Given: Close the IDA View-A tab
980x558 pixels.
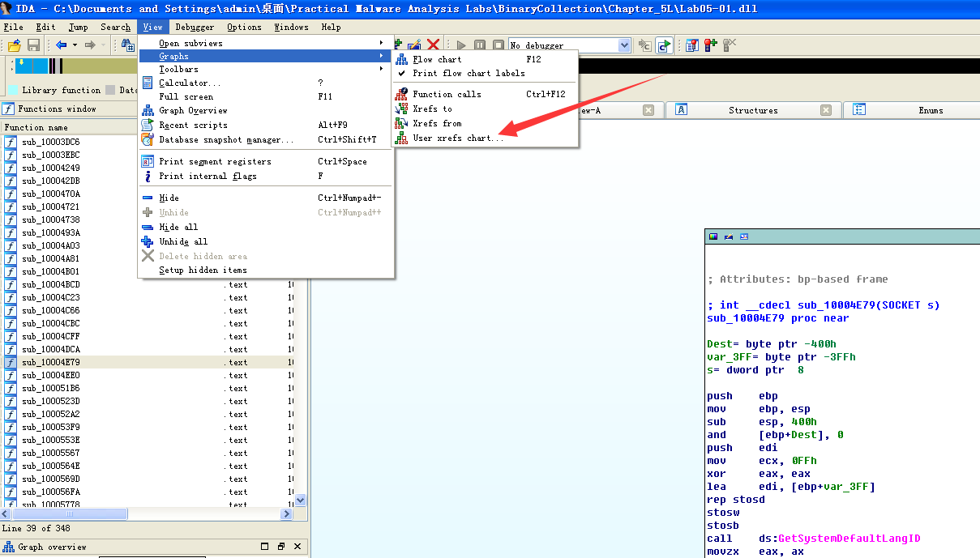Looking at the screenshot, I should pos(648,110).
